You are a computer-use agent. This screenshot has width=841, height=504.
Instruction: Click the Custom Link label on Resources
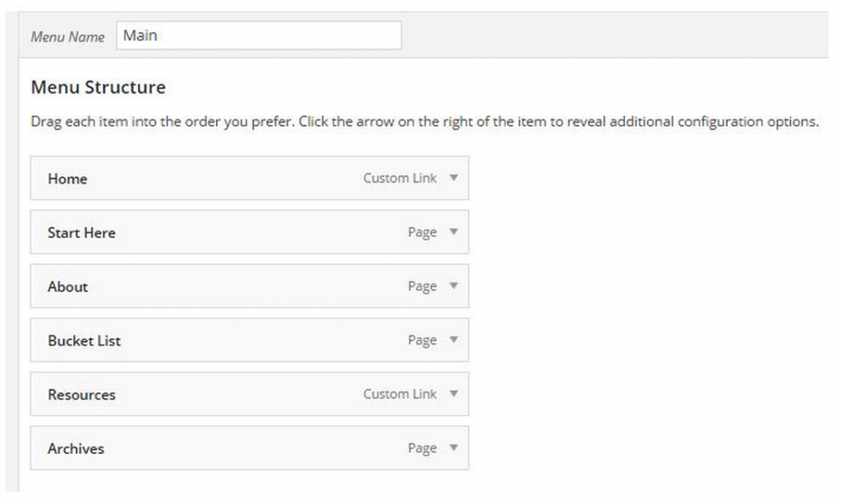coord(400,394)
